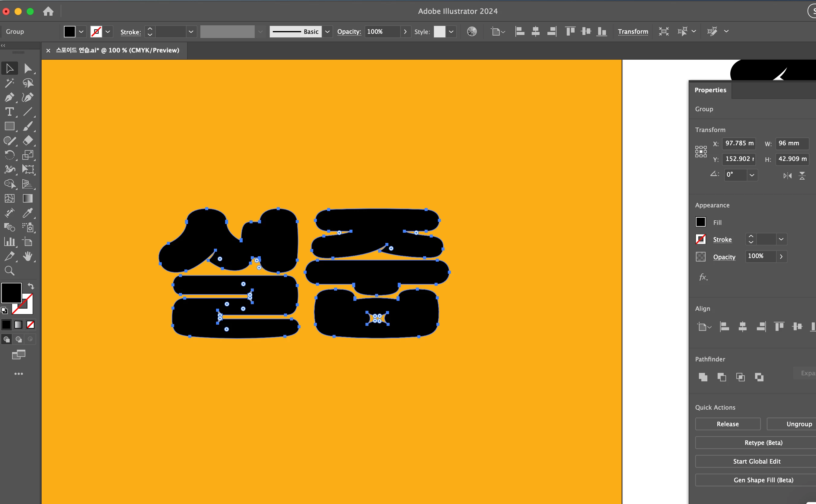Screen dimensions: 816x504
Task: Select the Pen tool
Action: click(9, 97)
